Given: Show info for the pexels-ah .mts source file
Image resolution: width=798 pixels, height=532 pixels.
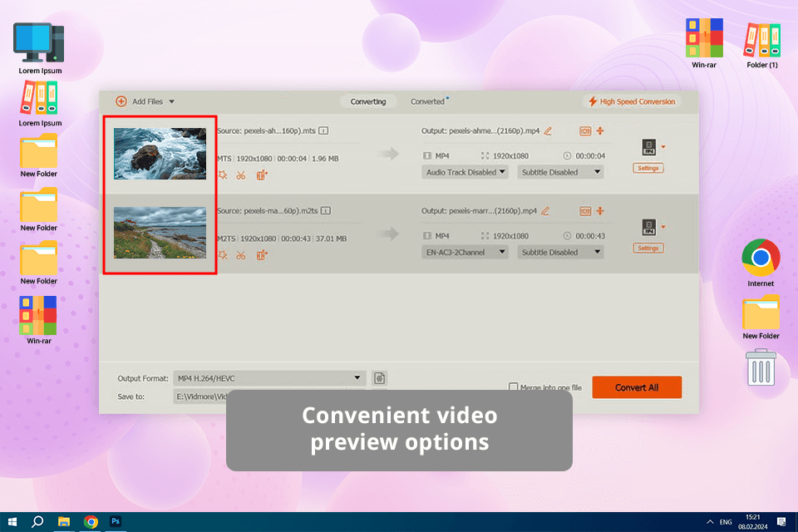Looking at the screenshot, I should 323,131.
